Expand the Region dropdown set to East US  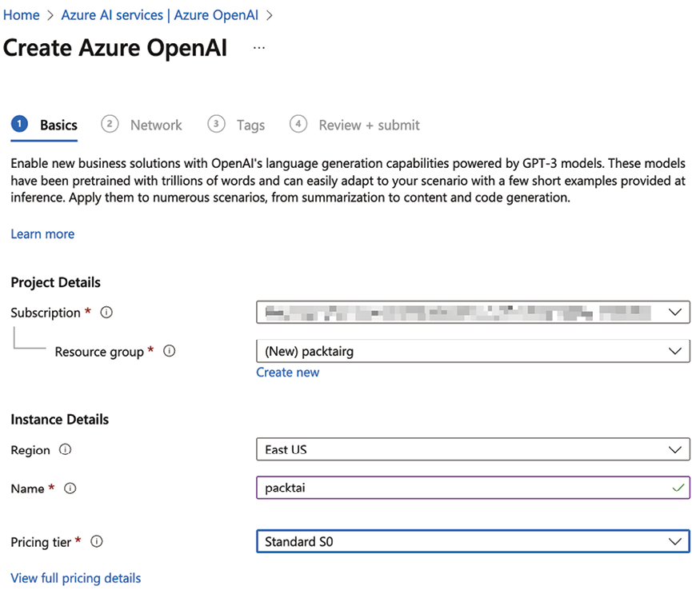474,449
